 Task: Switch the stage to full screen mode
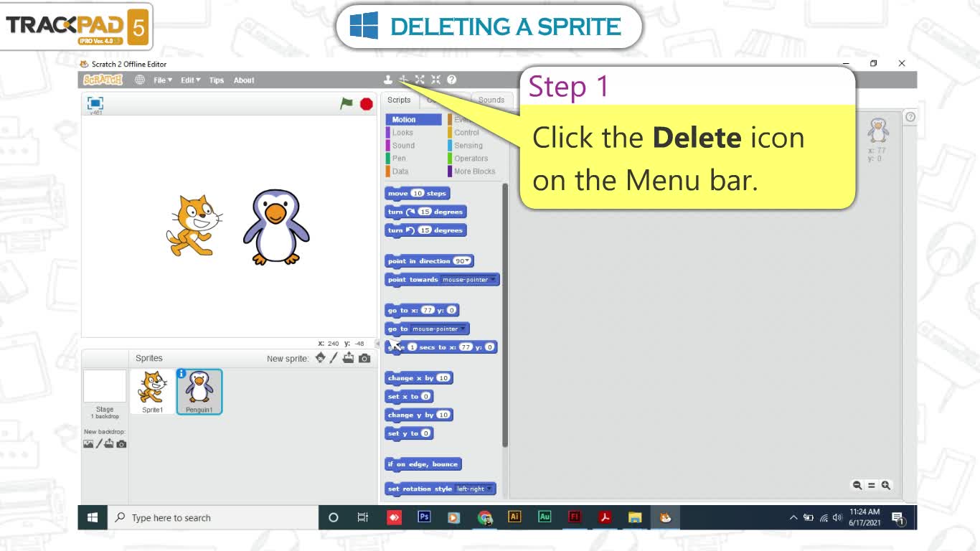click(x=95, y=103)
